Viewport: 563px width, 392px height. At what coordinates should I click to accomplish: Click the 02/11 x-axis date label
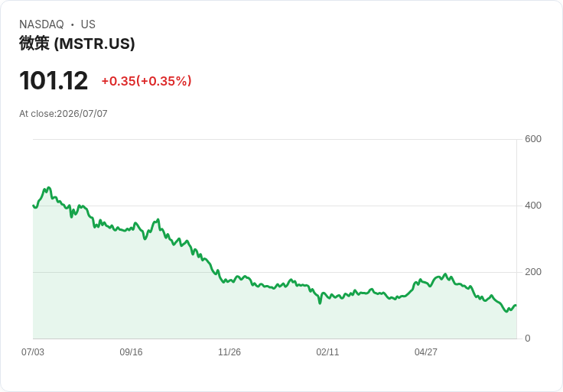pyautogui.click(x=327, y=352)
